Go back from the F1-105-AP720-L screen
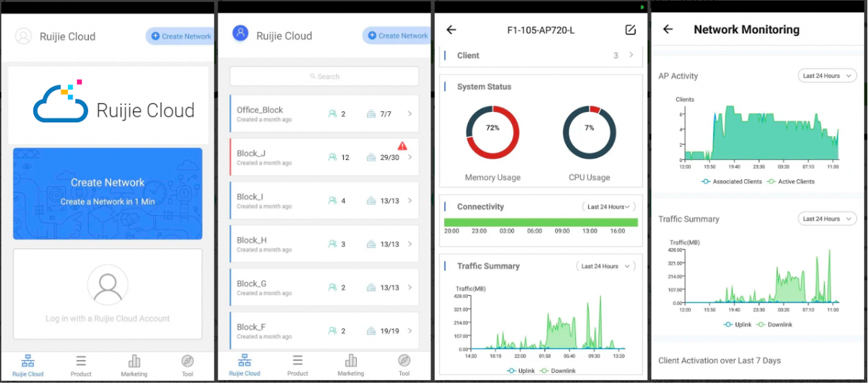The image size is (868, 384). 451,30
